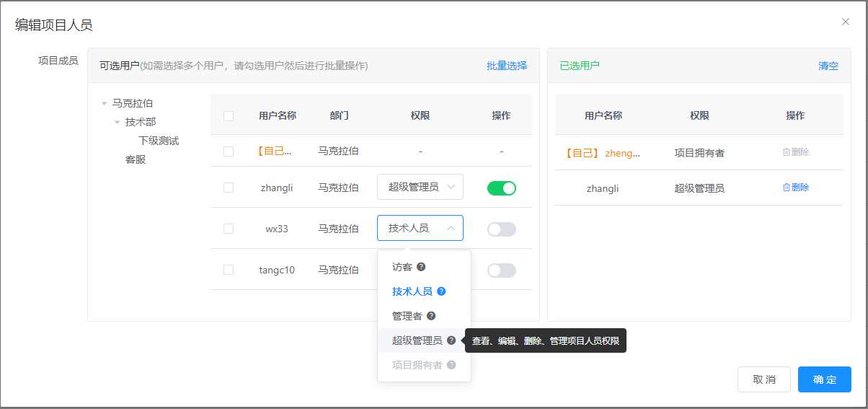
Task: Choose 技术人员 from the permission list
Action: (x=424, y=291)
